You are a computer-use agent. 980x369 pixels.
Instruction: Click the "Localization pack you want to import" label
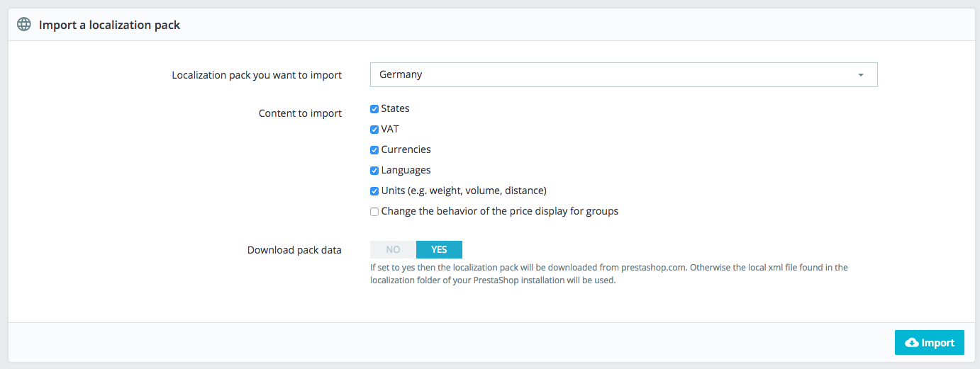pyautogui.click(x=257, y=75)
